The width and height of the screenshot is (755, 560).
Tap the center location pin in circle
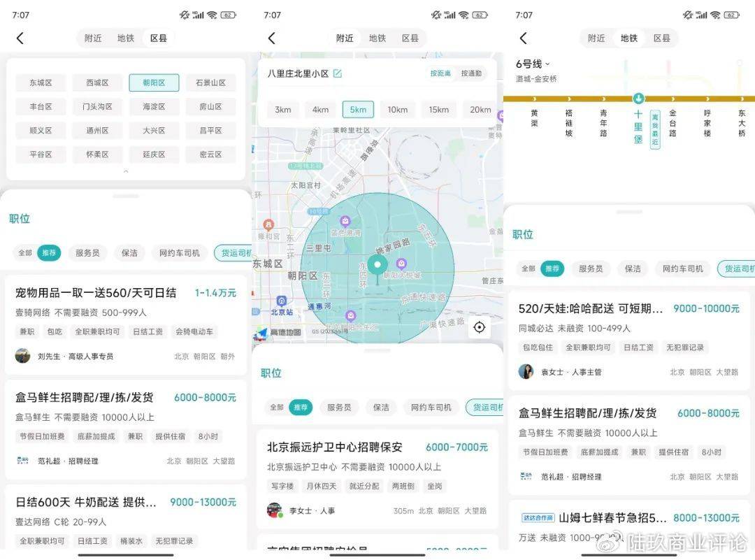coord(377,265)
